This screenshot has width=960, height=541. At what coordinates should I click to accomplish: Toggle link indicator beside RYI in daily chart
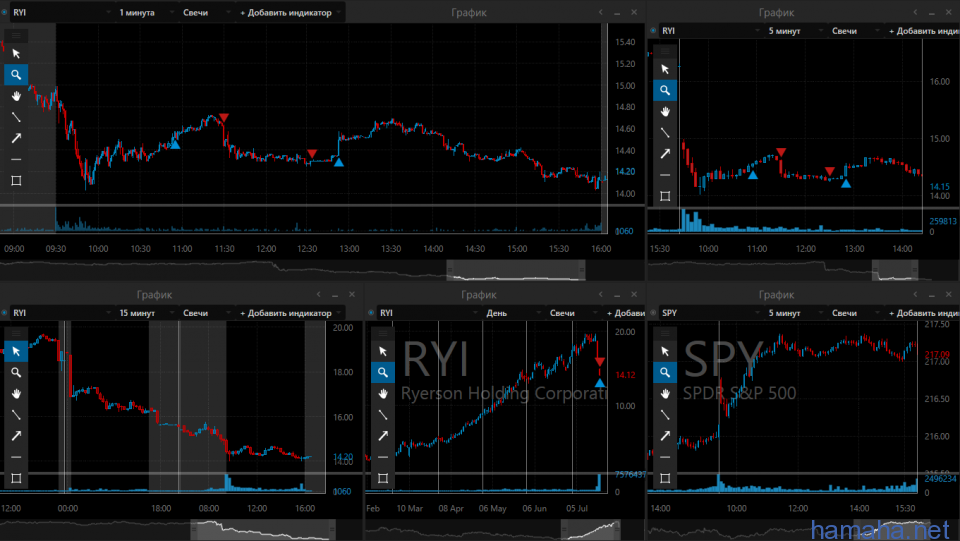point(371,313)
